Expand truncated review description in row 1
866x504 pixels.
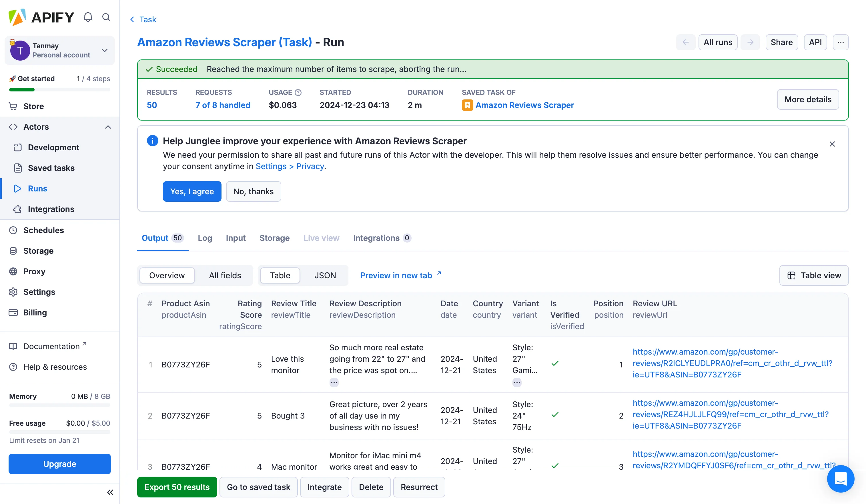point(334,382)
